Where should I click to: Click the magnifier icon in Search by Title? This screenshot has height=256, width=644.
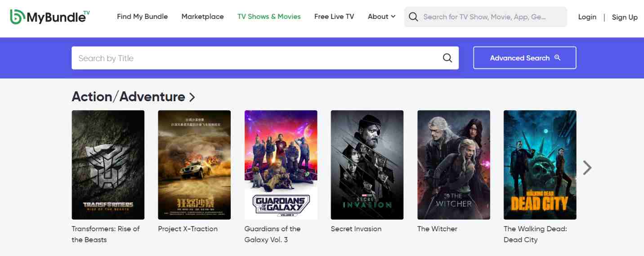447,58
